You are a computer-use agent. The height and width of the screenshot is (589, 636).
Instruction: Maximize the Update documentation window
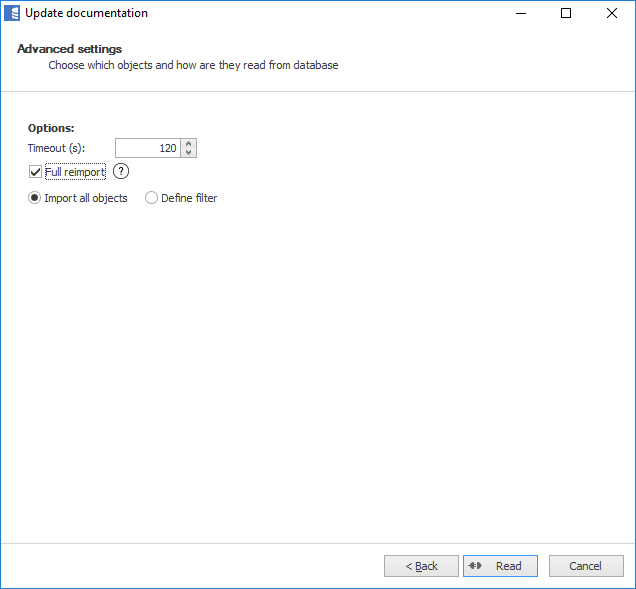tap(566, 13)
